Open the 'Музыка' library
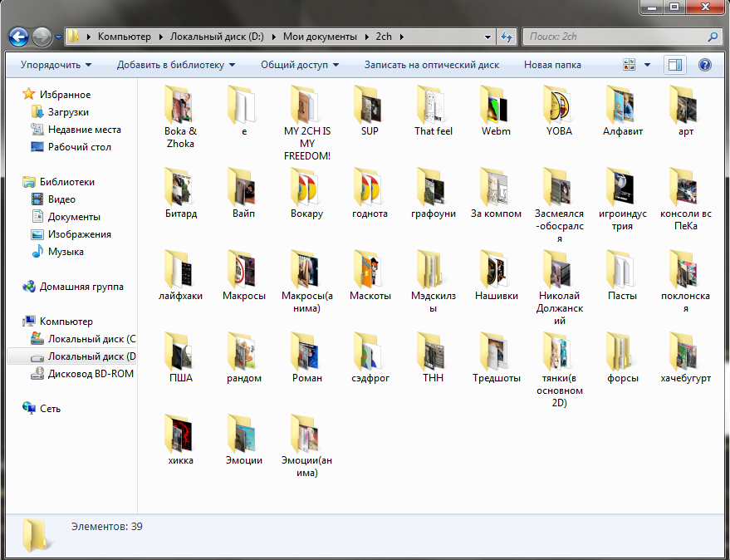 pos(57,252)
